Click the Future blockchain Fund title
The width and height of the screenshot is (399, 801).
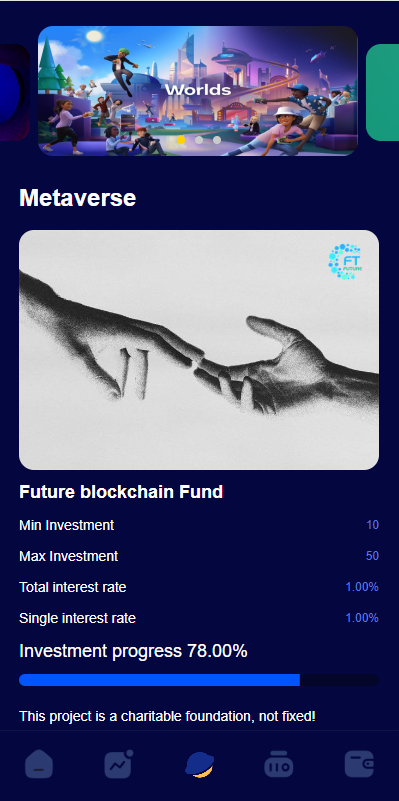(x=121, y=492)
